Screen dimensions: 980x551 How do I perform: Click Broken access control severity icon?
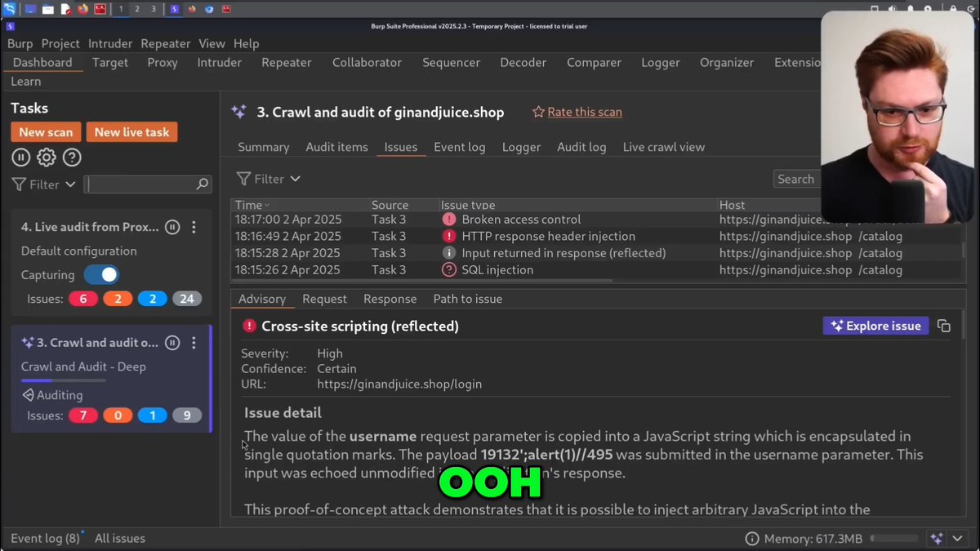(448, 220)
